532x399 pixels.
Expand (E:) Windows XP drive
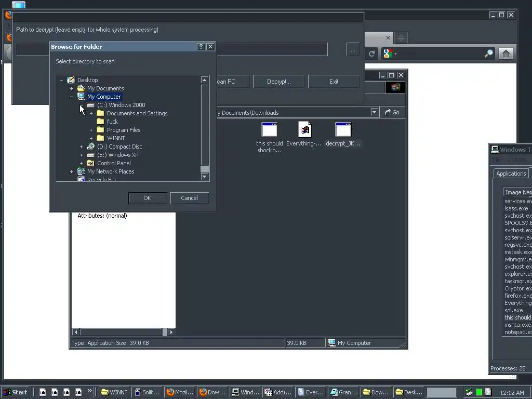point(81,155)
